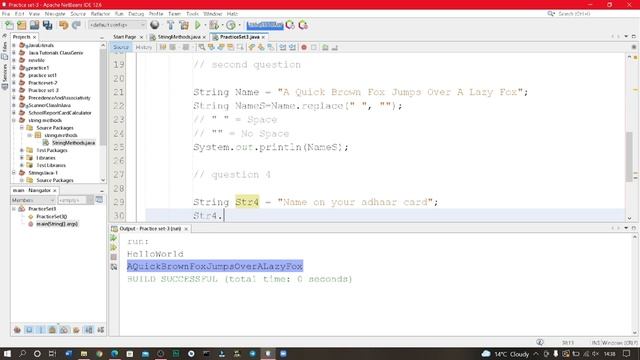Click the Stop square button in Output panel
The height and width of the screenshot is (360, 640).
click(x=113, y=257)
